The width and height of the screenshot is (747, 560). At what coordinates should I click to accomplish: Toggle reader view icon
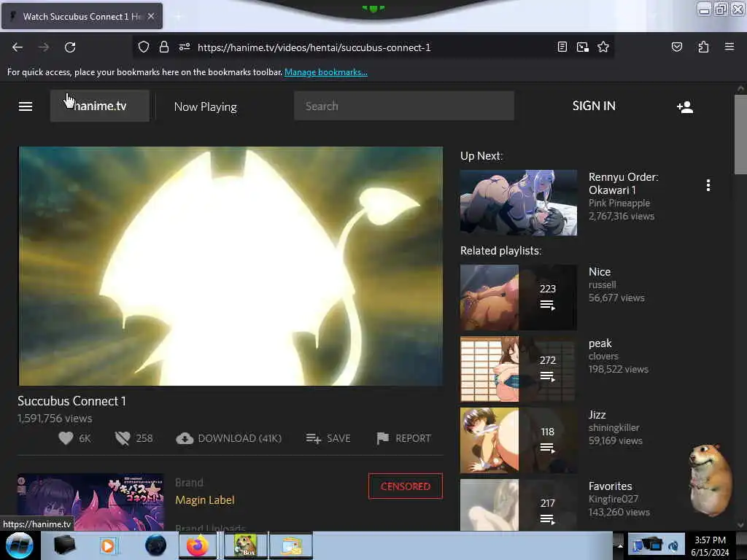pyautogui.click(x=562, y=47)
